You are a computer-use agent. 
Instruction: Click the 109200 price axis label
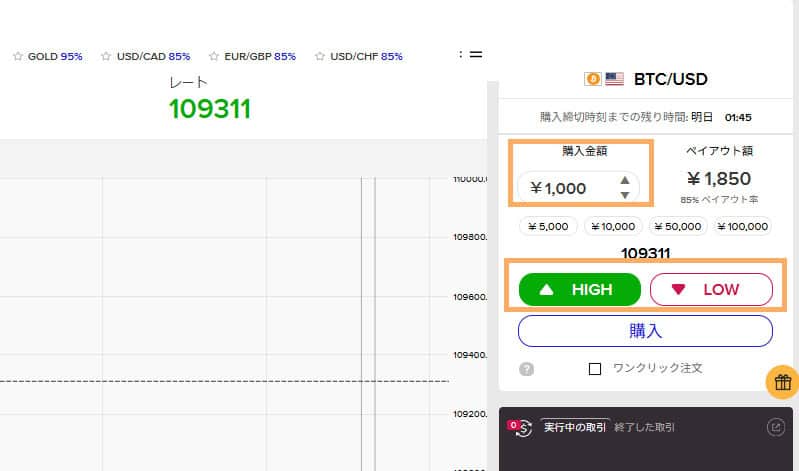470,414
